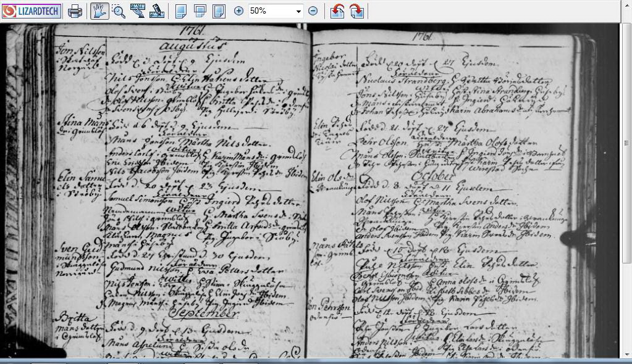
Task: Click the vertical scrollbar down arrow
Action: coord(626,354)
